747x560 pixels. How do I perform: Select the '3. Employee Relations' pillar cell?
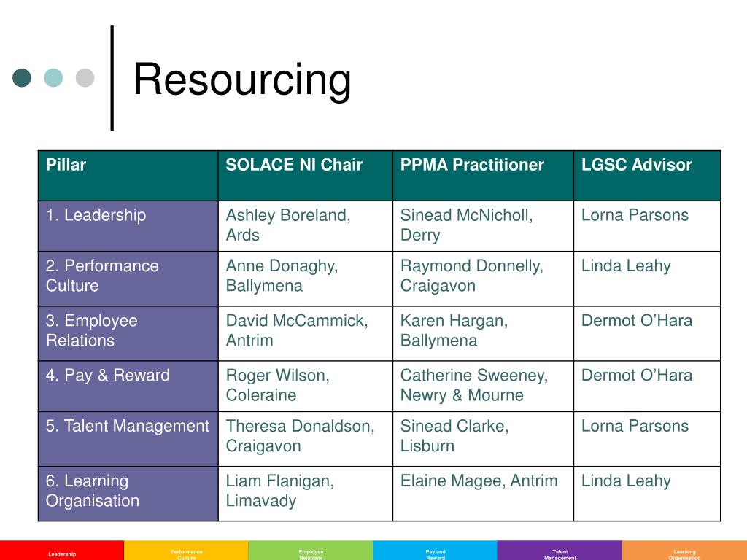[x=128, y=333]
